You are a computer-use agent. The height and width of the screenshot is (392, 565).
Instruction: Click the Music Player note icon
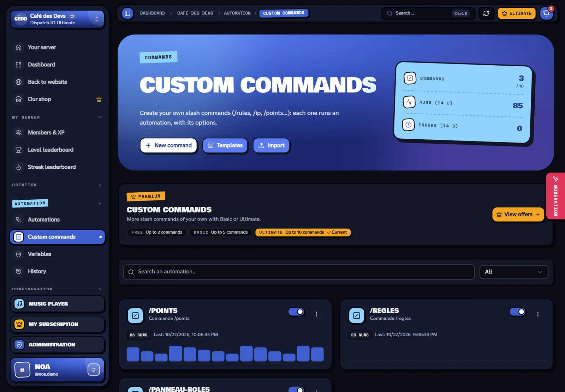(x=19, y=304)
